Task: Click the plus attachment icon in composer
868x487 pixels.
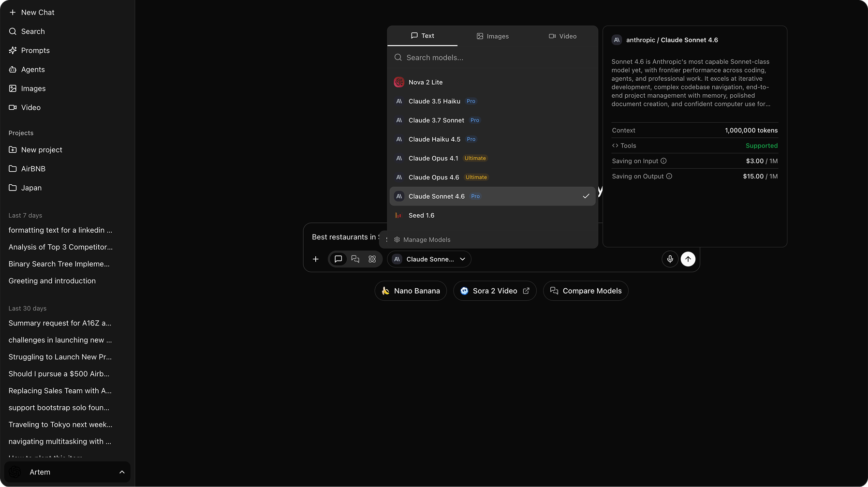Action: (316, 259)
